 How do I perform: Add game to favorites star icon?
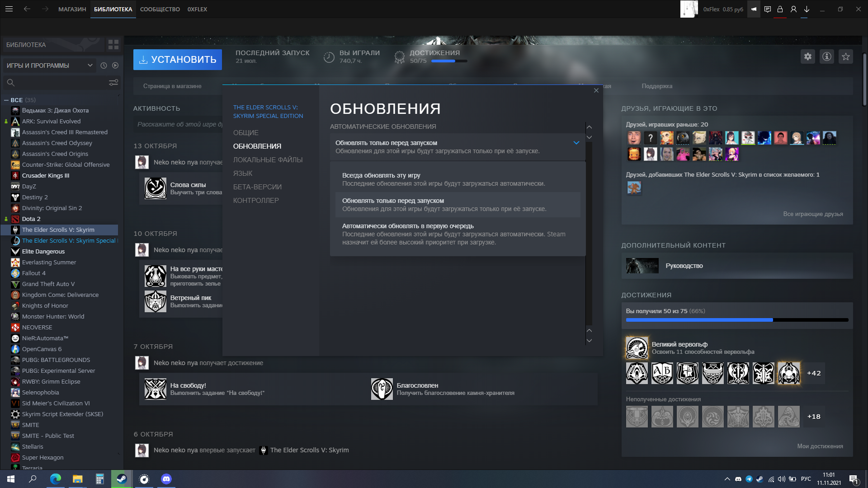click(845, 56)
